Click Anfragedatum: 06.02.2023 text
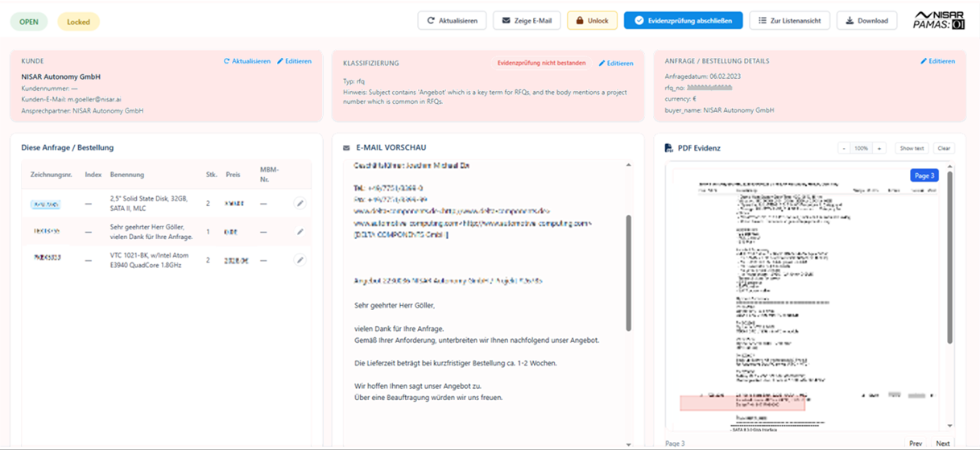980x450 pixels. coord(703,76)
